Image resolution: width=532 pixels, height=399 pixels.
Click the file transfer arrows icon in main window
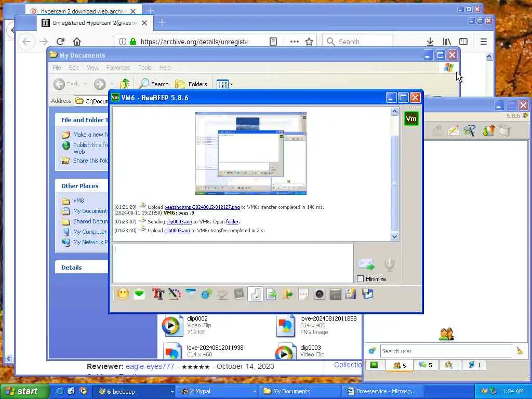click(488, 130)
